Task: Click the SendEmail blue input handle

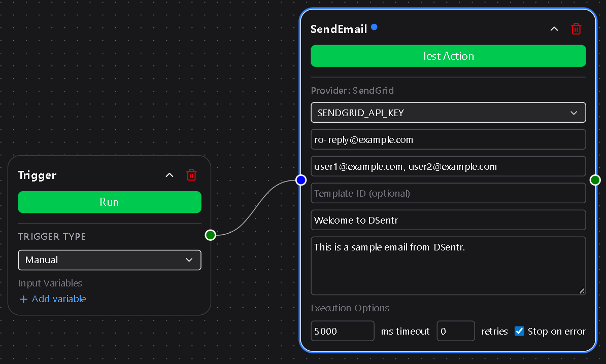Action: (x=301, y=180)
